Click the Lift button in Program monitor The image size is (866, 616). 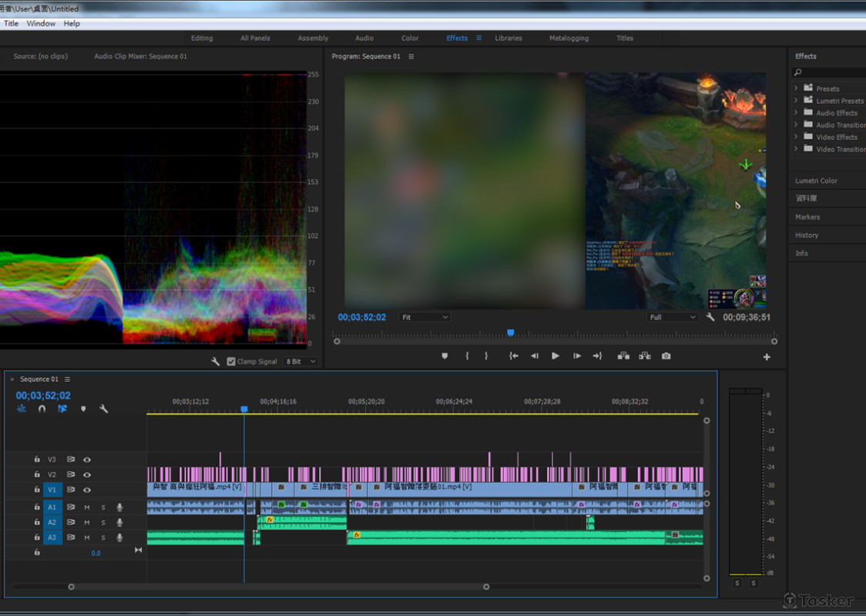click(623, 356)
